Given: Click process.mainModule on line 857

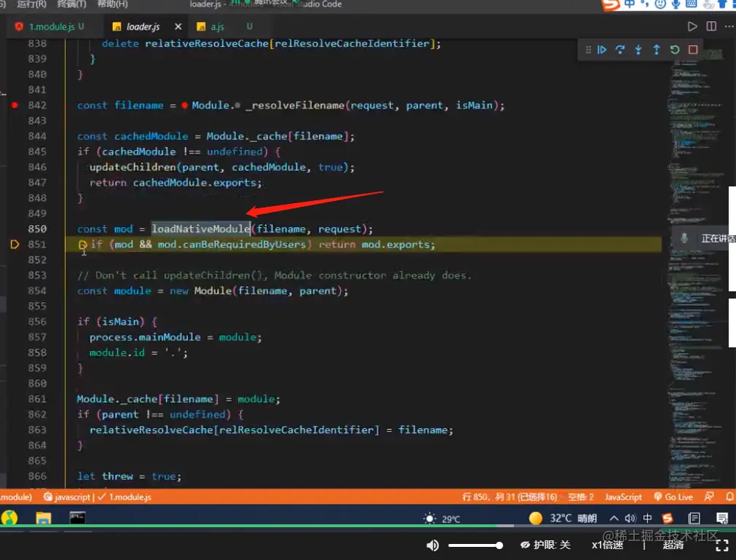Looking at the screenshot, I should click(x=145, y=337).
